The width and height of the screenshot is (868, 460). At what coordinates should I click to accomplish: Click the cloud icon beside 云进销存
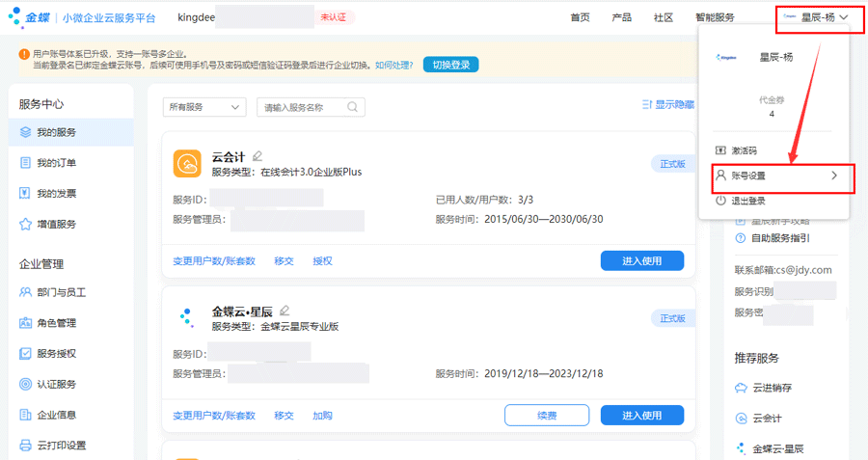tap(741, 388)
